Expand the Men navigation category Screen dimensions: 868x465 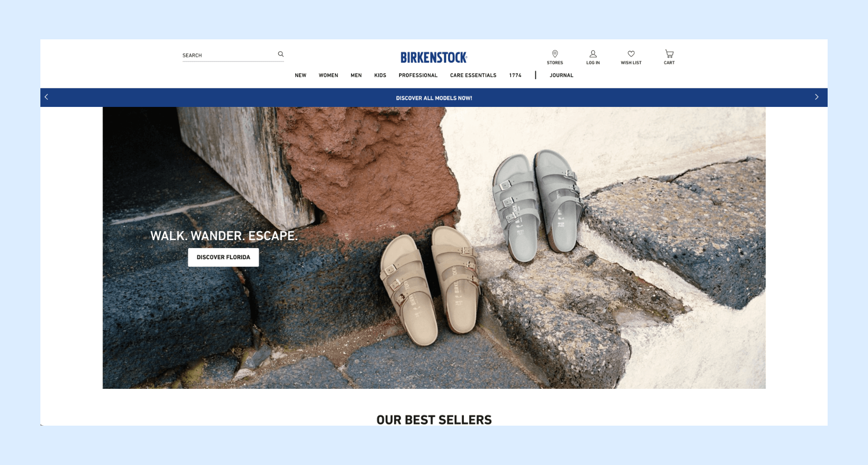[356, 75]
